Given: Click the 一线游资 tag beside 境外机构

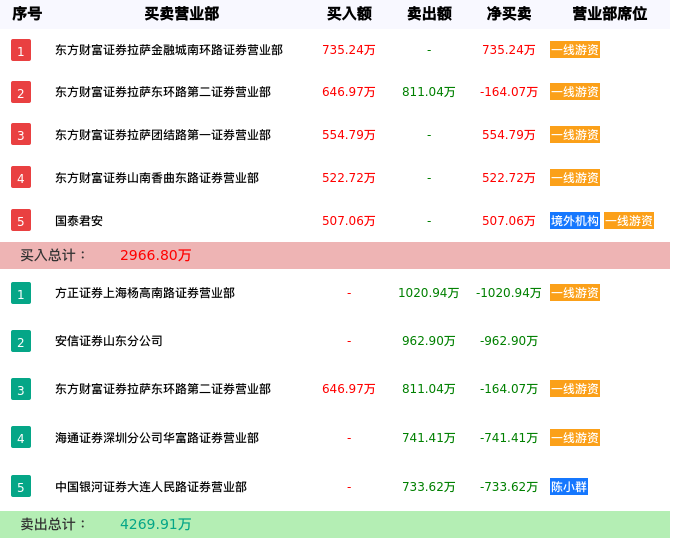Looking at the screenshot, I should (x=629, y=221).
